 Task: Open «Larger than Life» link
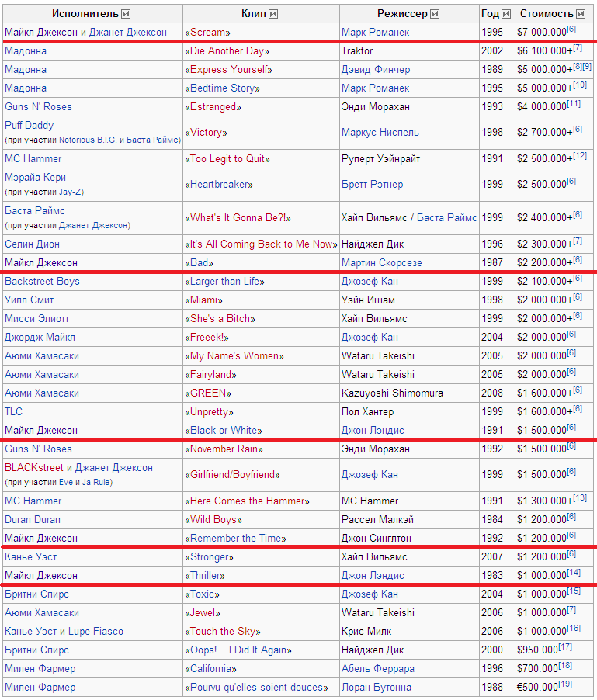[224, 282]
